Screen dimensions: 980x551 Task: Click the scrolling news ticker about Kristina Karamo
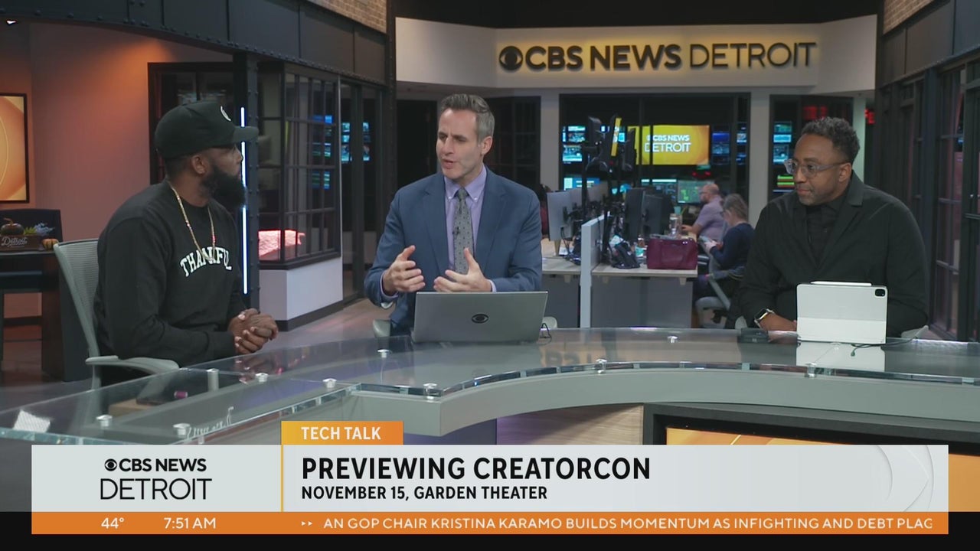click(628, 523)
